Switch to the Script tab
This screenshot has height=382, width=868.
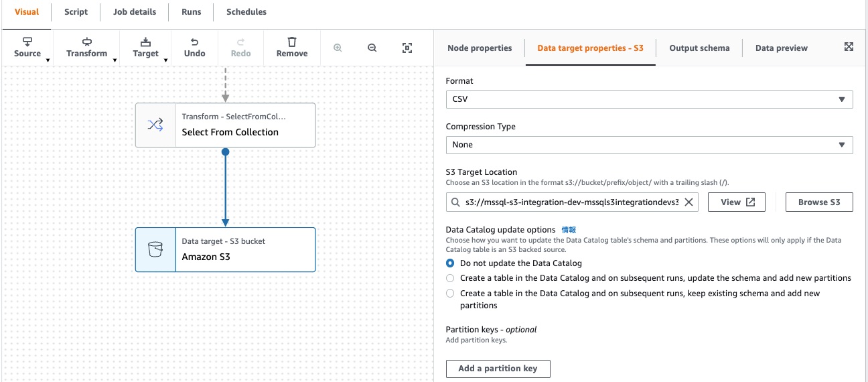pos(76,12)
